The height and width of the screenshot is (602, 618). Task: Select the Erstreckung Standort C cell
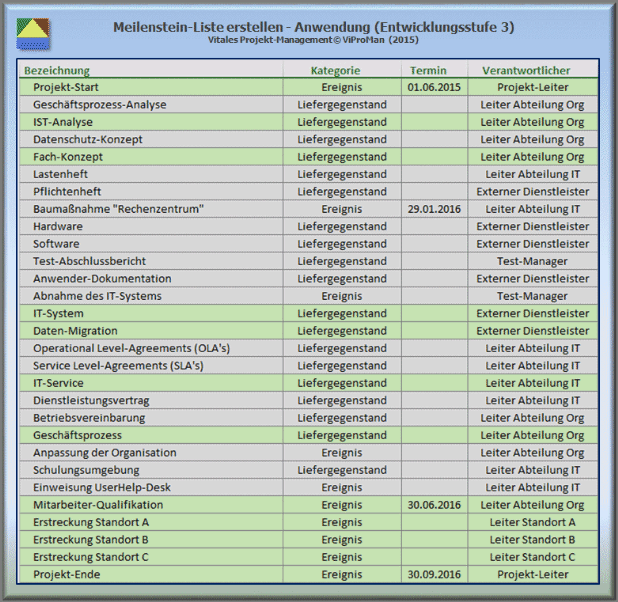151,557
